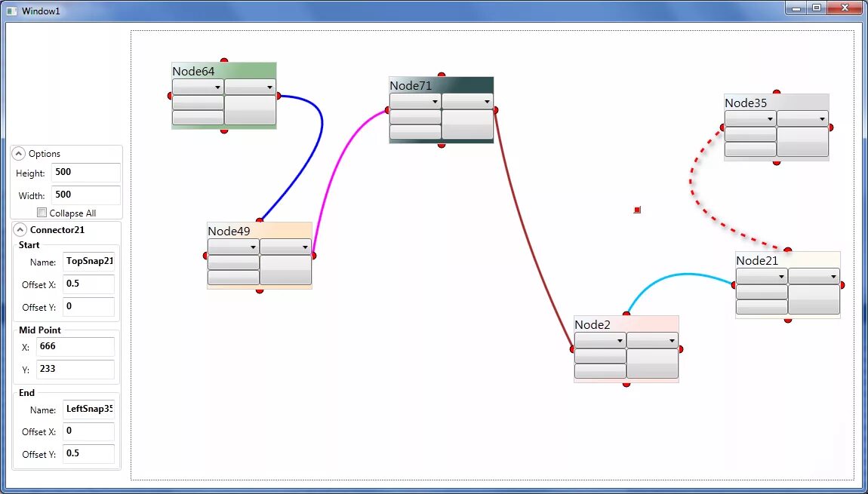Open Node49's right combo box
The height and width of the screenshot is (494, 868).
(x=285, y=246)
